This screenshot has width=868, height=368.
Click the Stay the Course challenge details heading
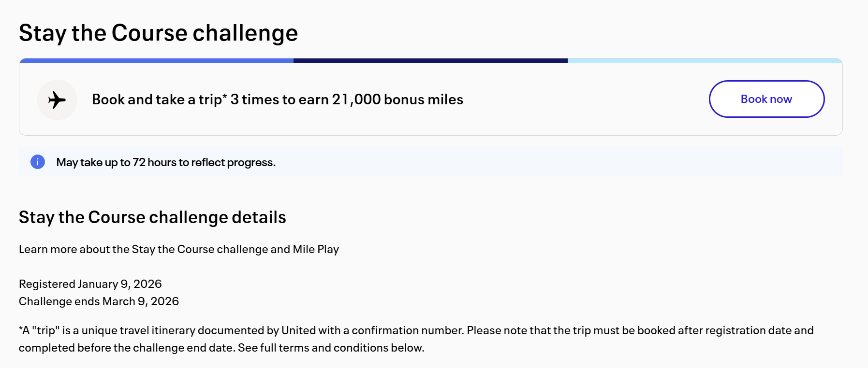[x=152, y=217]
